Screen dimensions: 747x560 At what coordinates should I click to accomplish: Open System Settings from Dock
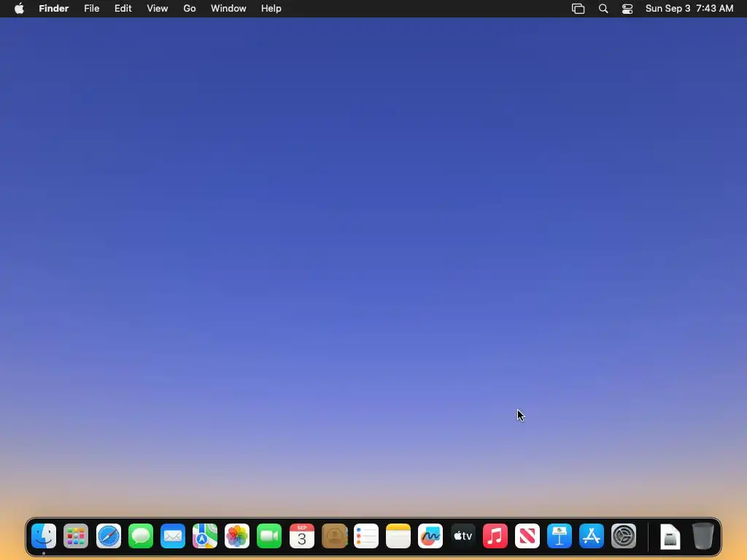(624, 536)
